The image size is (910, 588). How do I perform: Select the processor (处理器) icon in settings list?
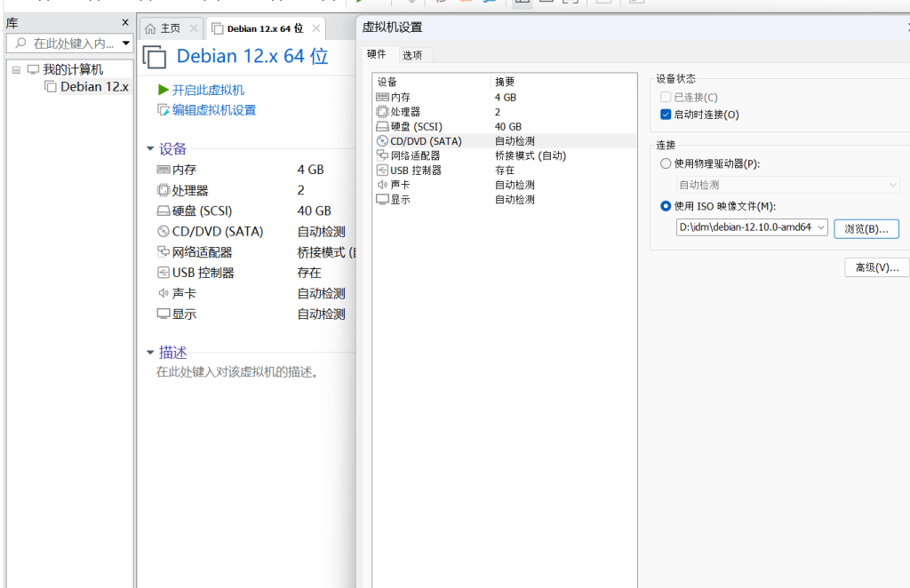pos(382,112)
